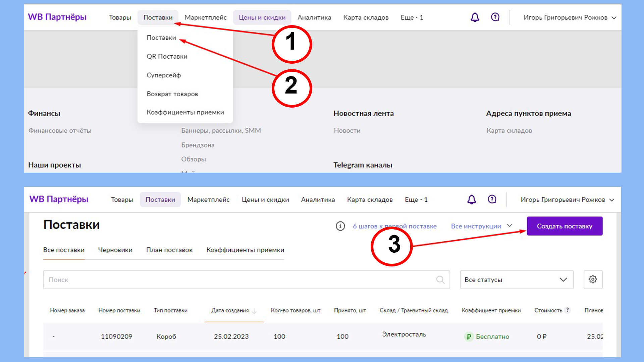Click Бесплатно coefficient text
The width and height of the screenshot is (644, 362).
(x=492, y=337)
